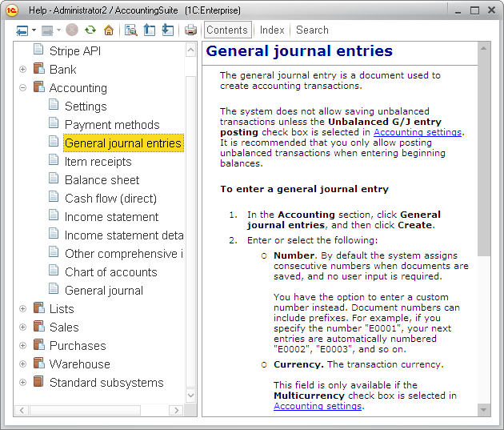Image resolution: width=504 pixels, height=430 pixels.
Task: Expand the Warehouse section
Action: (23, 364)
